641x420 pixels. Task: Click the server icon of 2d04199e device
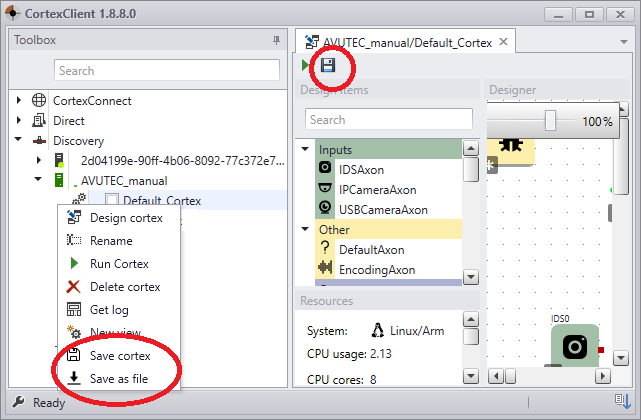point(59,160)
